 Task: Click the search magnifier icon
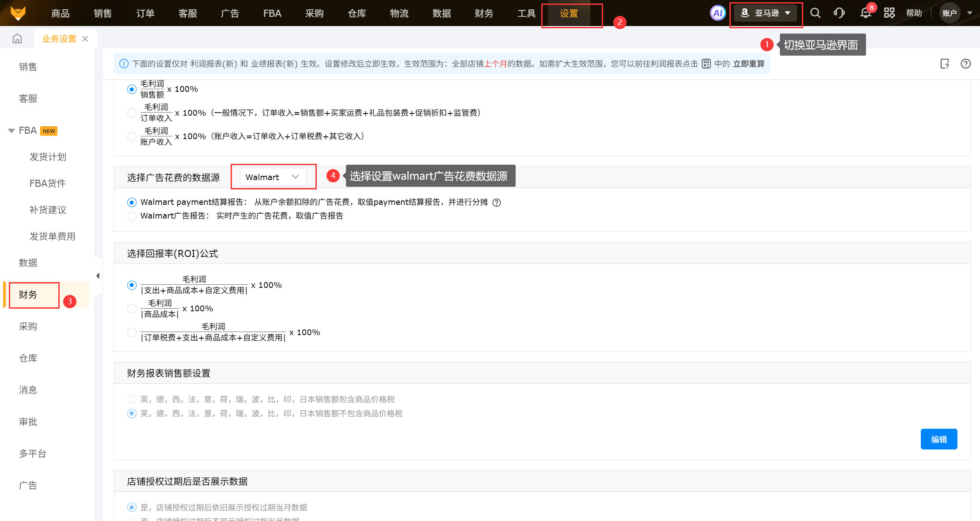click(815, 13)
